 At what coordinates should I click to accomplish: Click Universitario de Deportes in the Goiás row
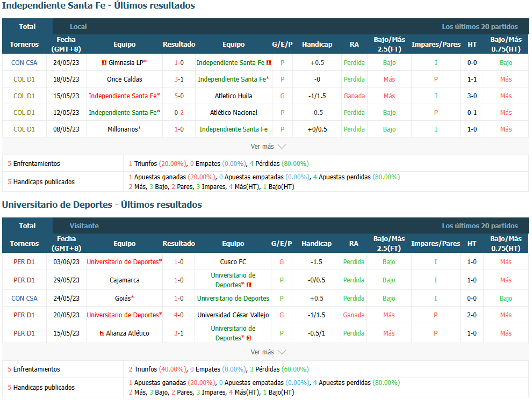pyautogui.click(x=233, y=299)
